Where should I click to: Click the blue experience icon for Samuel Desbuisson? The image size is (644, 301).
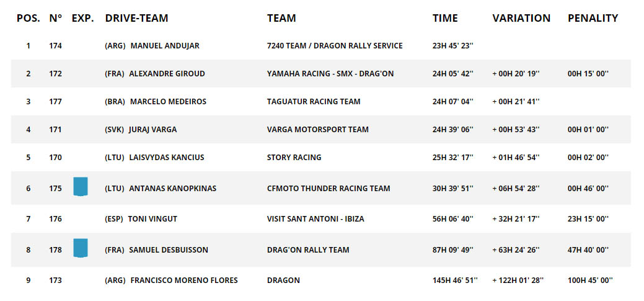point(80,248)
